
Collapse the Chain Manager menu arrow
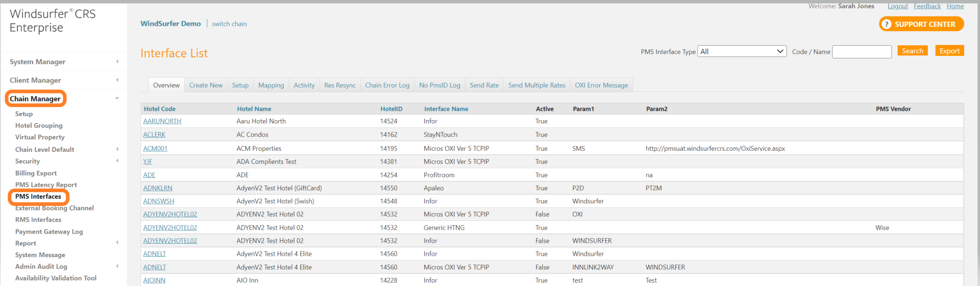pyautogui.click(x=117, y=98)
